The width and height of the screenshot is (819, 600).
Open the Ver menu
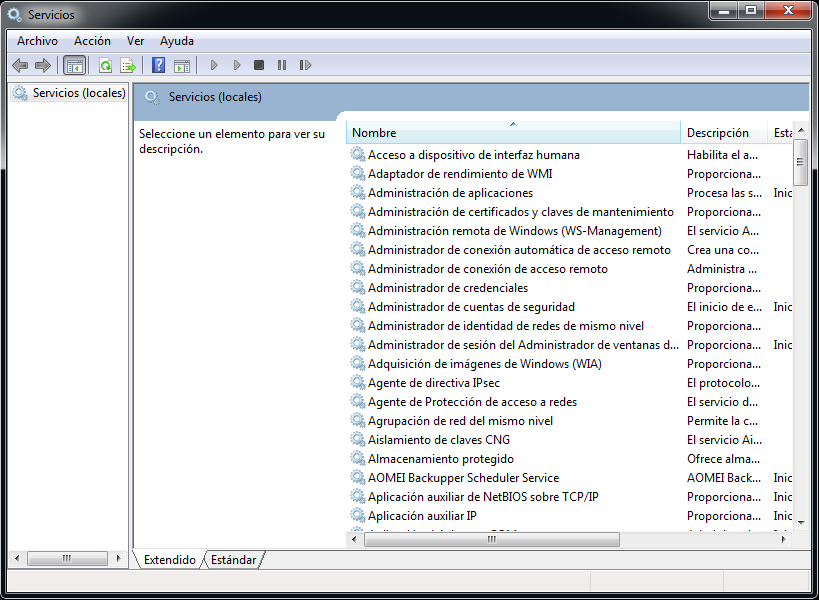coord(135,41)
